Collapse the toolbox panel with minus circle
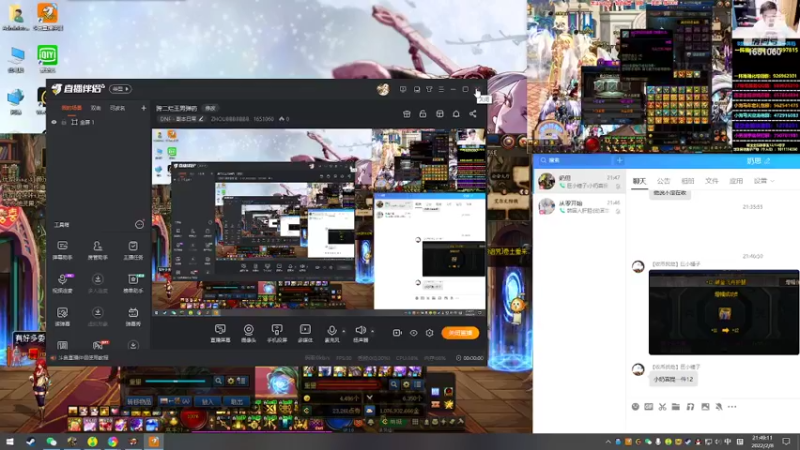This screenshot has height=450, width=800. pos(139,224)
